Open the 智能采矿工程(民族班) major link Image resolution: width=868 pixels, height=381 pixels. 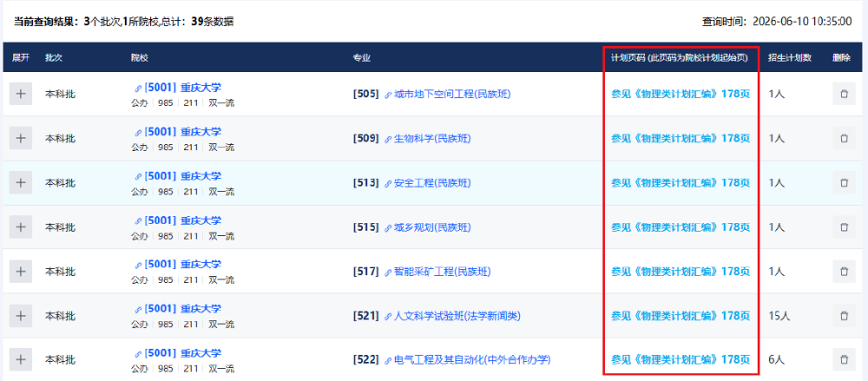point(437,272)
